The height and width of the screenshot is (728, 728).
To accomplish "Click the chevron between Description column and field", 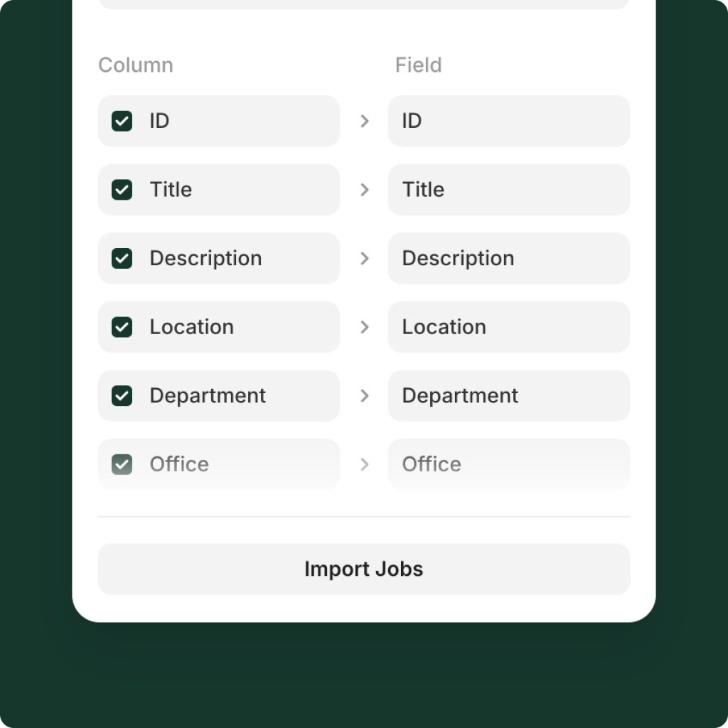I will tap(365, 259).
